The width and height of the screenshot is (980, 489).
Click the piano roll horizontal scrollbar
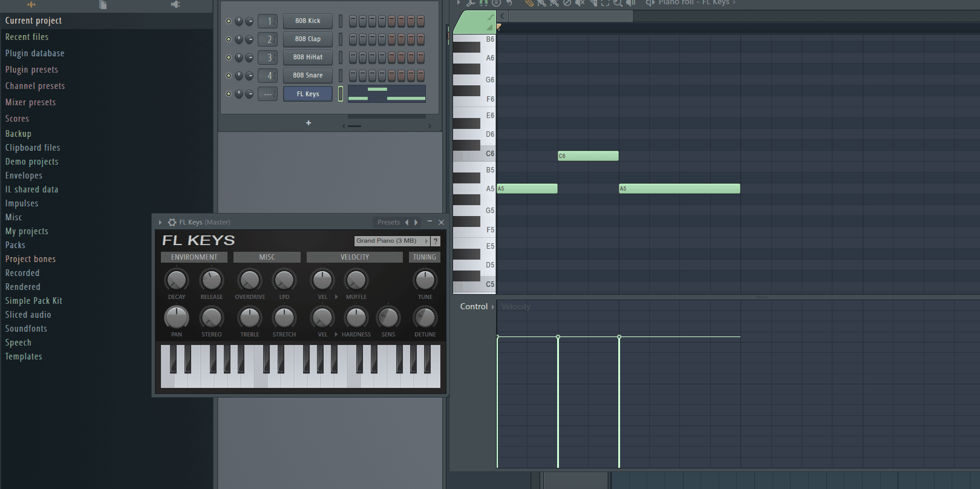[x=571, y=16]
